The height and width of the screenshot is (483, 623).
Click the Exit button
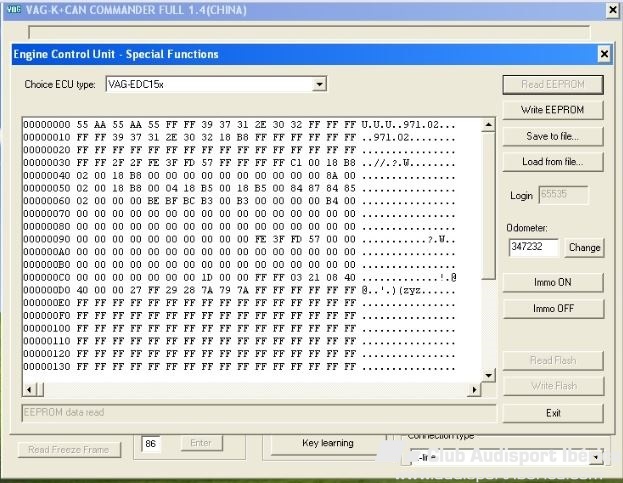tap(553, 413)
